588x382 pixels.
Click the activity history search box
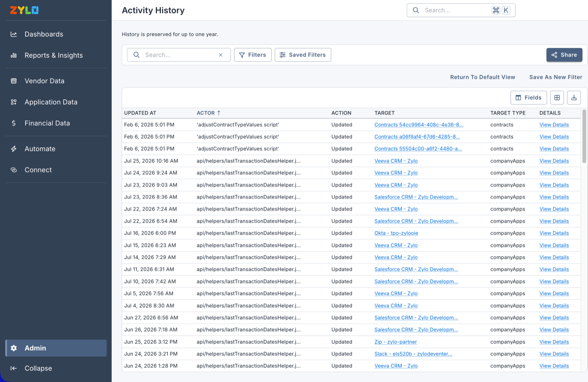click(178, 55)
